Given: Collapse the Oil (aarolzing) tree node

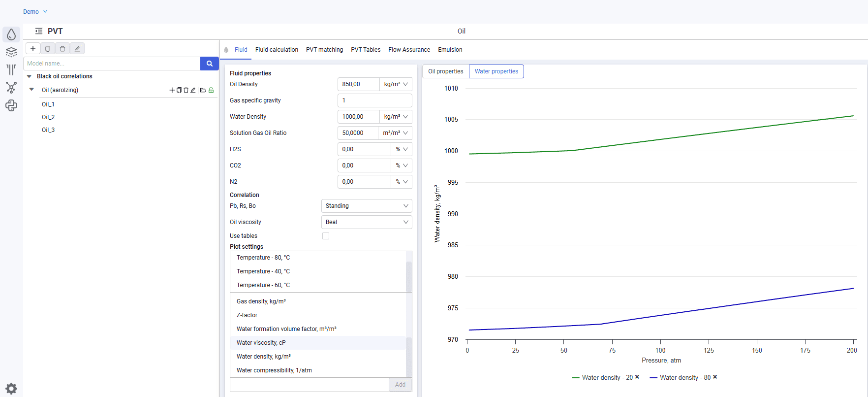Looking at the screenshot, I should coord(32,90).
